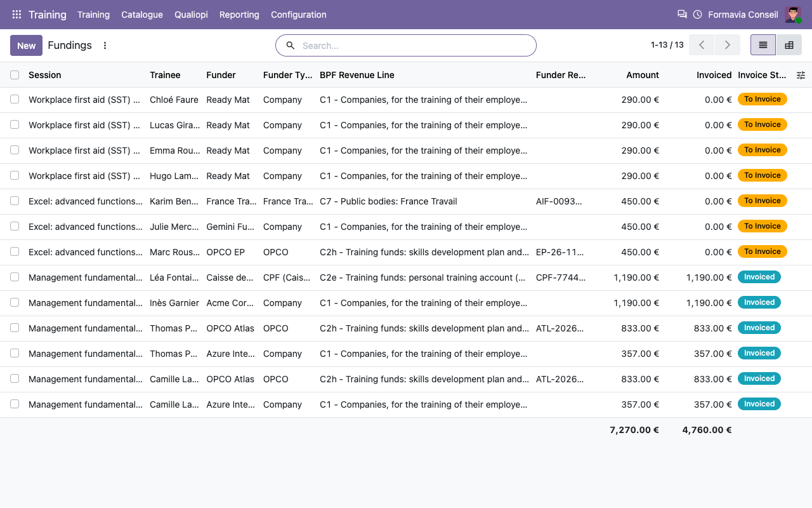Switch to list view
Viewport: 812px width, 508px height.
[763, 45]
